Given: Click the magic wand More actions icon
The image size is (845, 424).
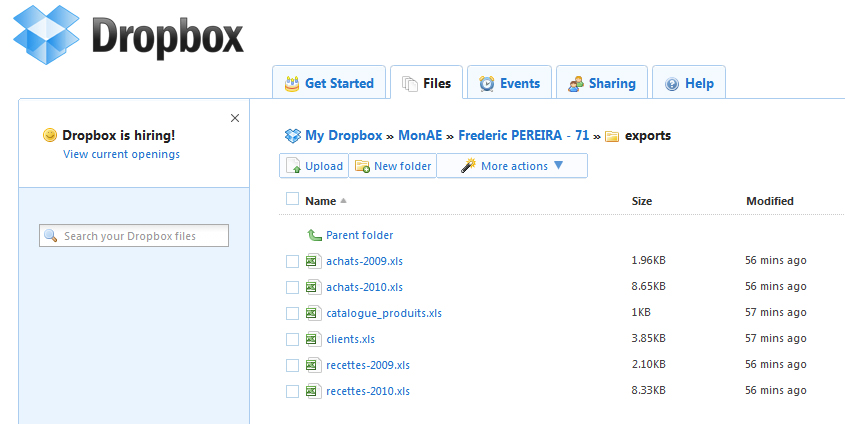Looking at the screenshot, I should click(468, 165).
